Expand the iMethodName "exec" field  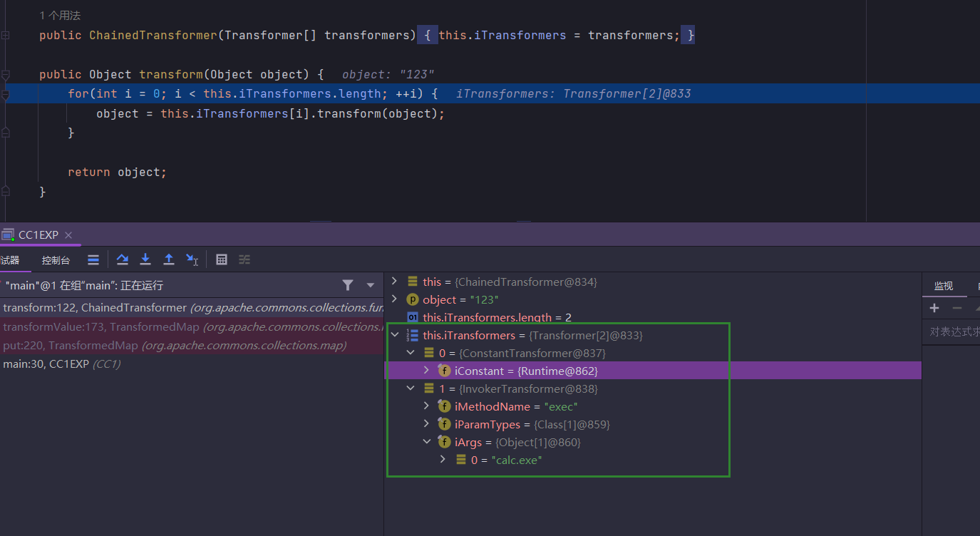coord(426,406)
